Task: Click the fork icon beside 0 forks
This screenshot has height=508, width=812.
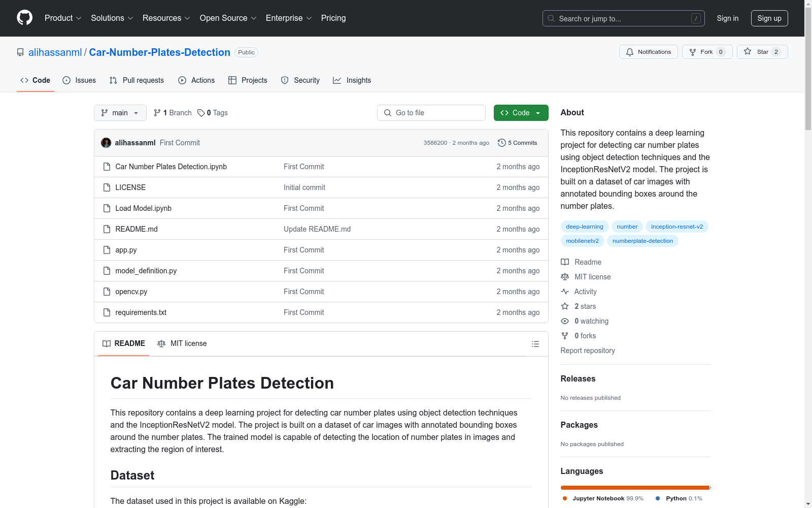Action: [x=565, y=336]
